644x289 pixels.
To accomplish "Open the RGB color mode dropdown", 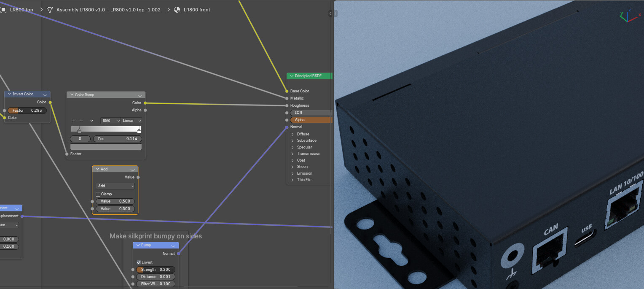I will click(110, 121).
